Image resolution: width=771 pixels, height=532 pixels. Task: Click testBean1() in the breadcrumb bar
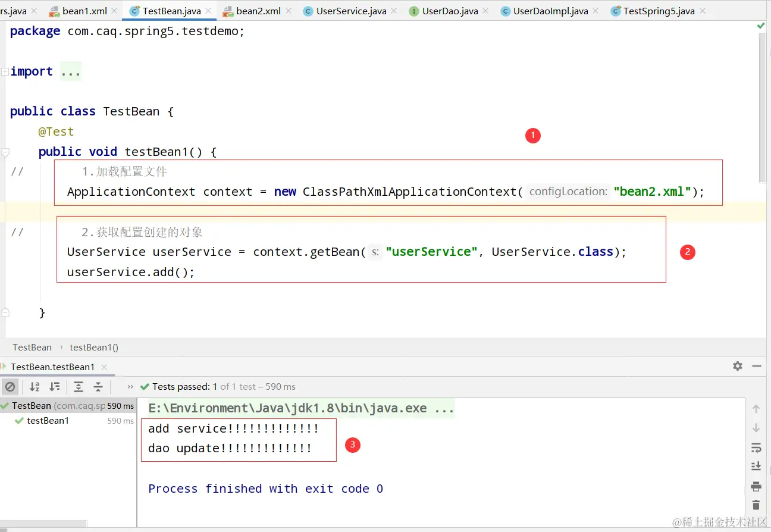[x=94, y=348]
